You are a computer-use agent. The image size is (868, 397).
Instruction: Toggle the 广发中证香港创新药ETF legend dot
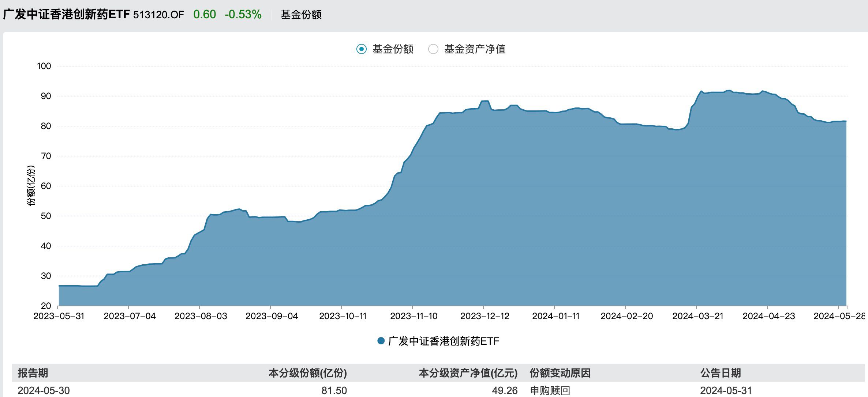click(381, 341)
